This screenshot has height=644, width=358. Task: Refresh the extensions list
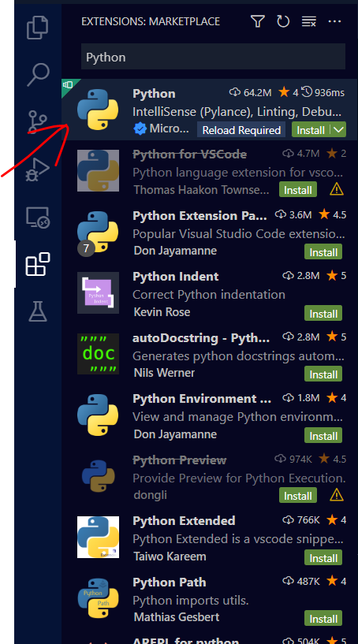click(283, 21)
